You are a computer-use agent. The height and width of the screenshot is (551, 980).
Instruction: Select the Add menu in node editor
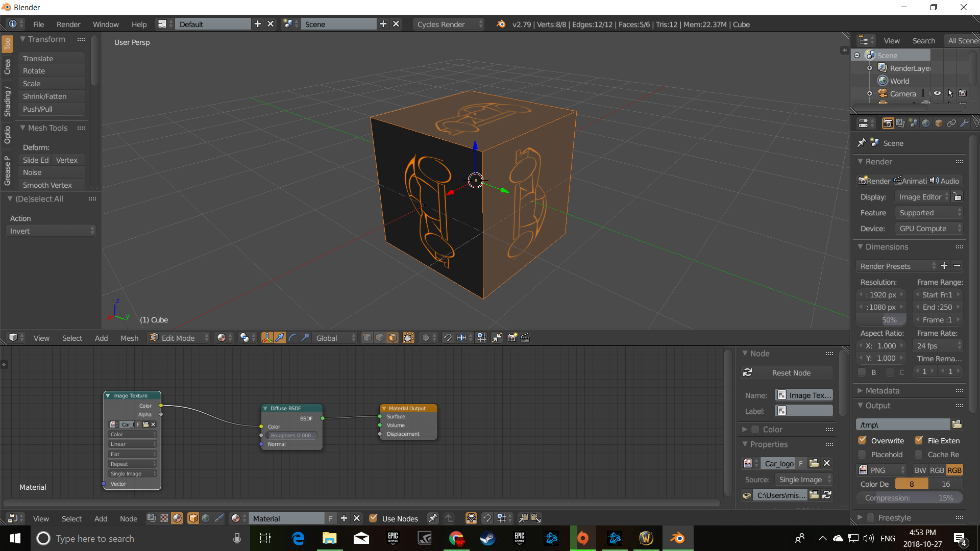tap(100, 518)
